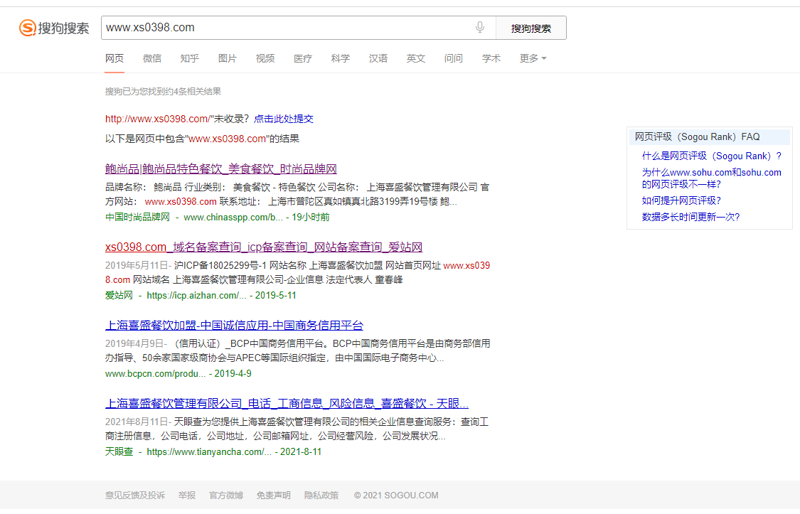
Task: Open 数据多长时间更新一次 FAQ link
Action: click(691, 217)
